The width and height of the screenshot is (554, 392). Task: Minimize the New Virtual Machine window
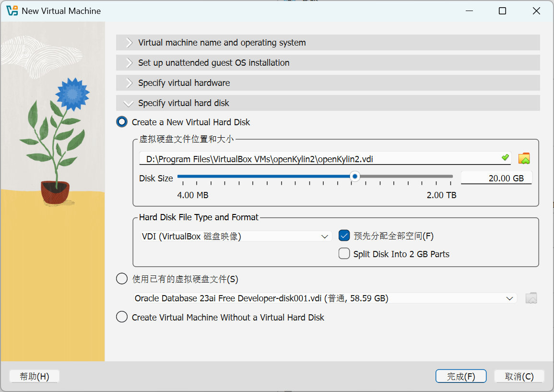469,11
